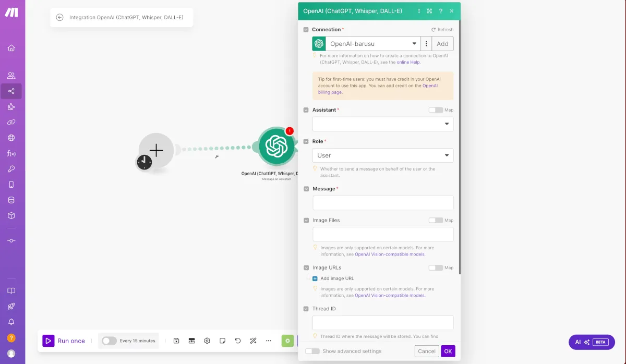Toggle Show advanced settings switch

click(312, 351)
